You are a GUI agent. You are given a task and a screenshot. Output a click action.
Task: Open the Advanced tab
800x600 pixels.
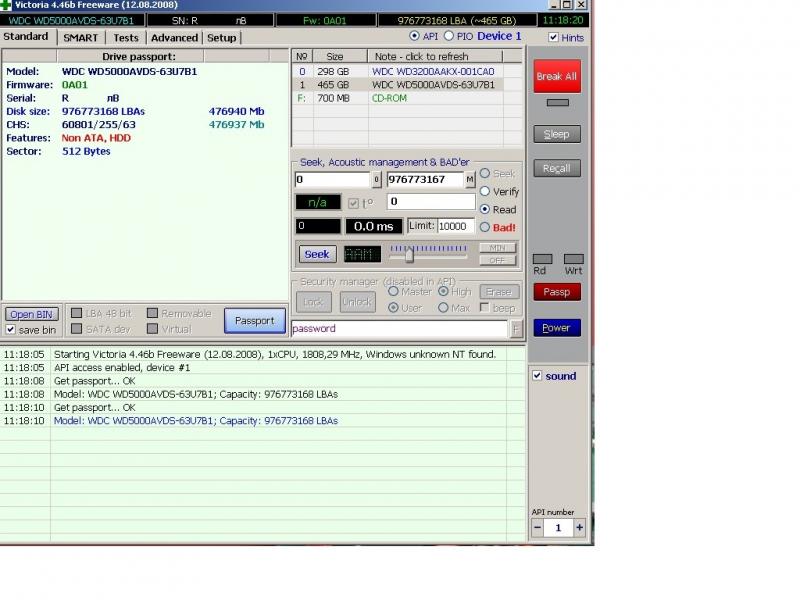174,38
